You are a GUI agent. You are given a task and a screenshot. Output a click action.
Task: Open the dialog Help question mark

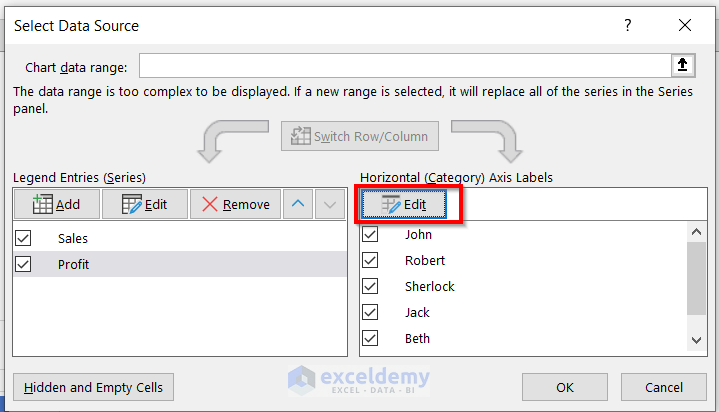pyautogui.click(x=629, y=25)
